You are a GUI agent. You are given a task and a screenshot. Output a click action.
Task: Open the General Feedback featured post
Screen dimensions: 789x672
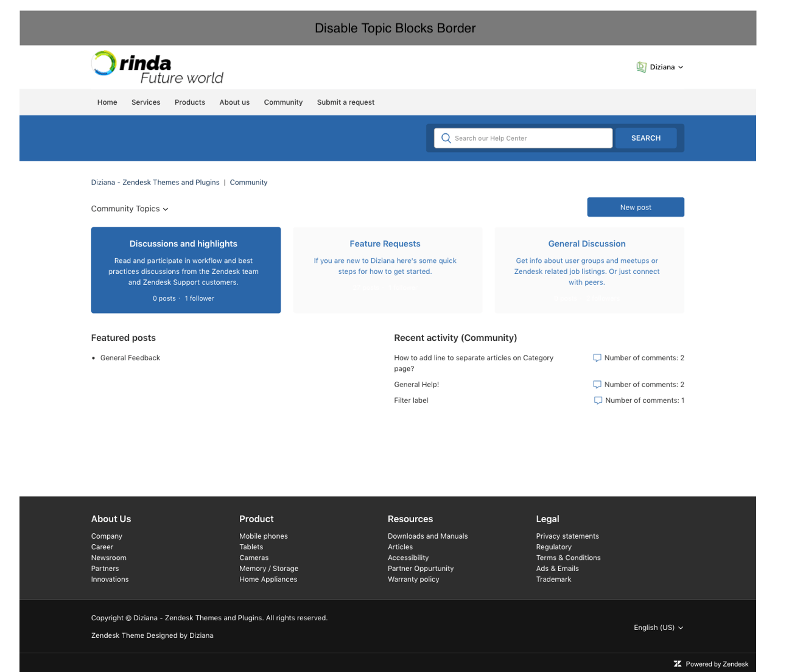(x=130, y=358)
